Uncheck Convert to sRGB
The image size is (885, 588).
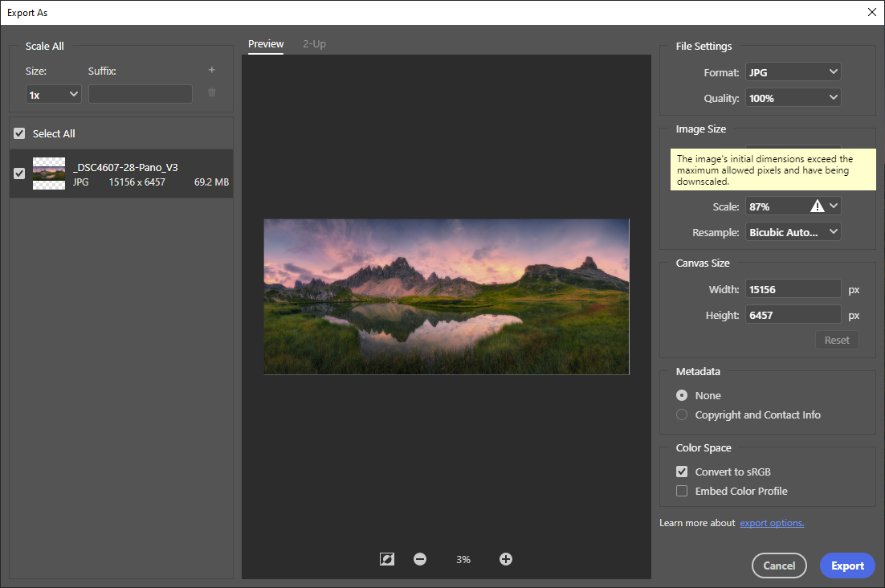tap(682, 472)
